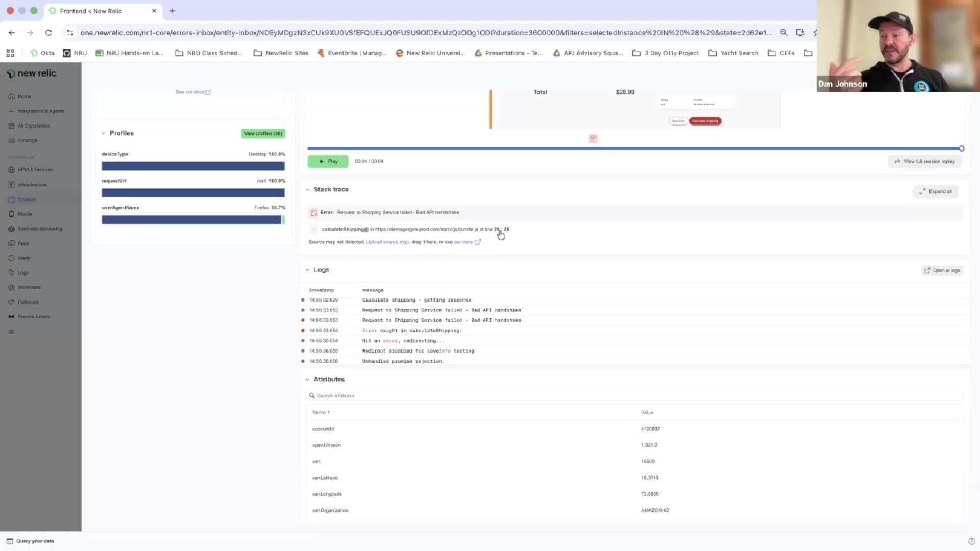Viewport: 980px width, 551px height.
Task: Open the new tab plus button
Action: [173, 11]
